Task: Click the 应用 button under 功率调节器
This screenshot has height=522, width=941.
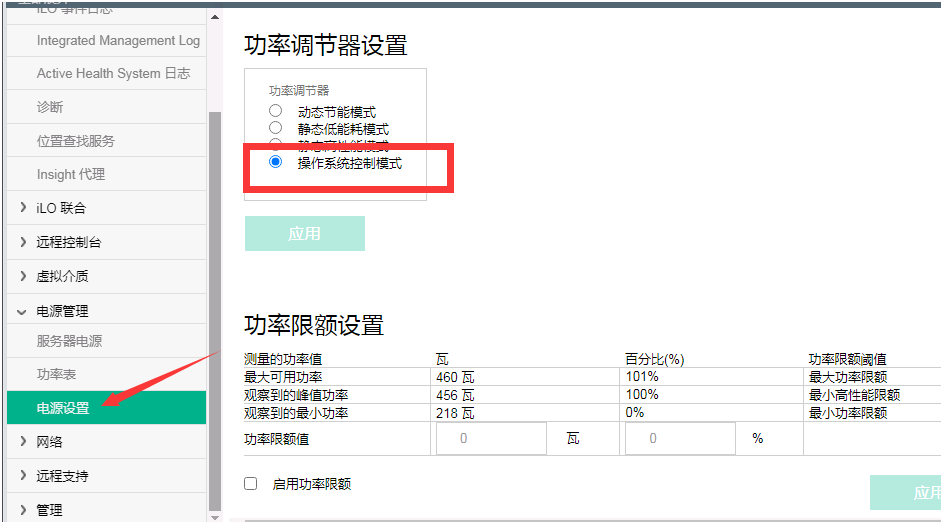Action: tap(304, 234)
